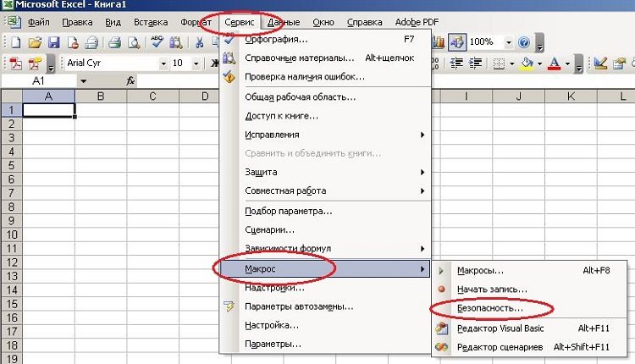Image resolution: width=635 pixels, height=364 pixels.
Task: Save the workbook with the floppy disk icon
Action: tap(54, 42)
